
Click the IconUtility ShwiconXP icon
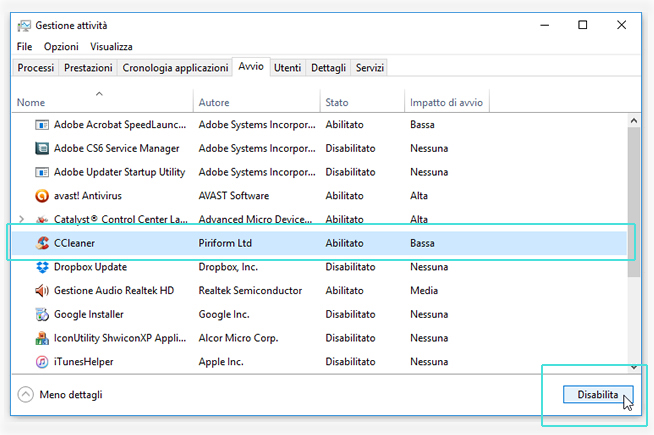click(42, 338)
